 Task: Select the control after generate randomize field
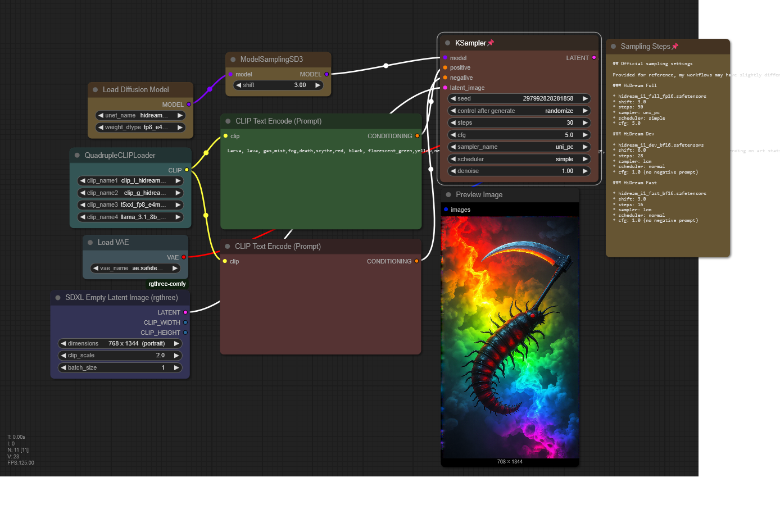point(519,111)
